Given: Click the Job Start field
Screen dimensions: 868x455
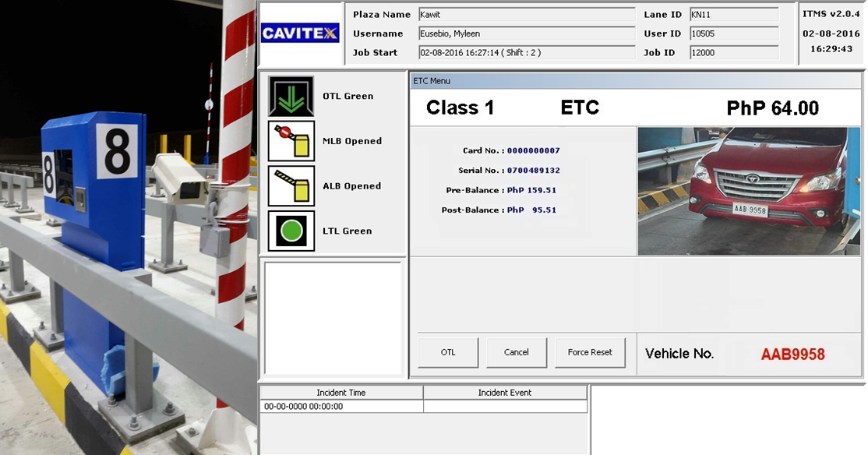Looking at the screenshot, I should [527, 52].
